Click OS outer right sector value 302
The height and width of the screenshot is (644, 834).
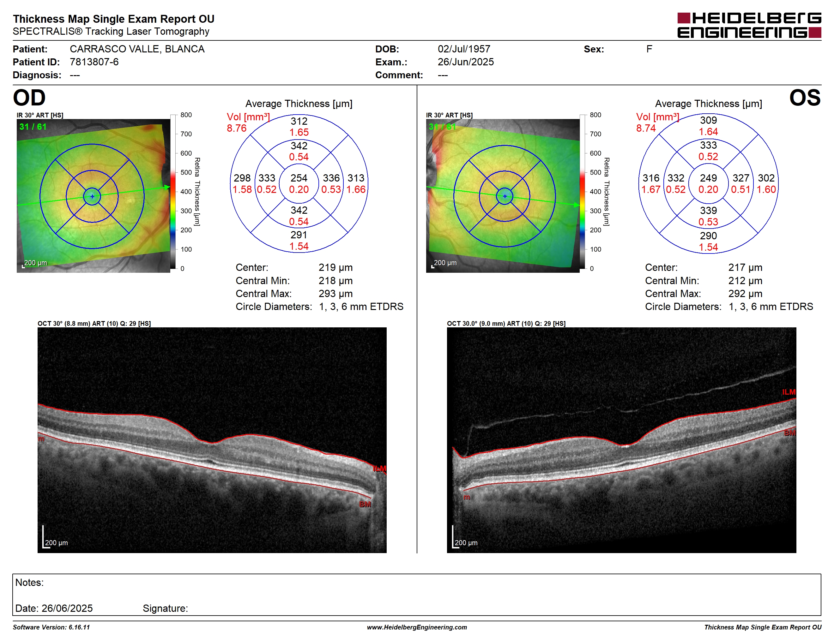766,178
